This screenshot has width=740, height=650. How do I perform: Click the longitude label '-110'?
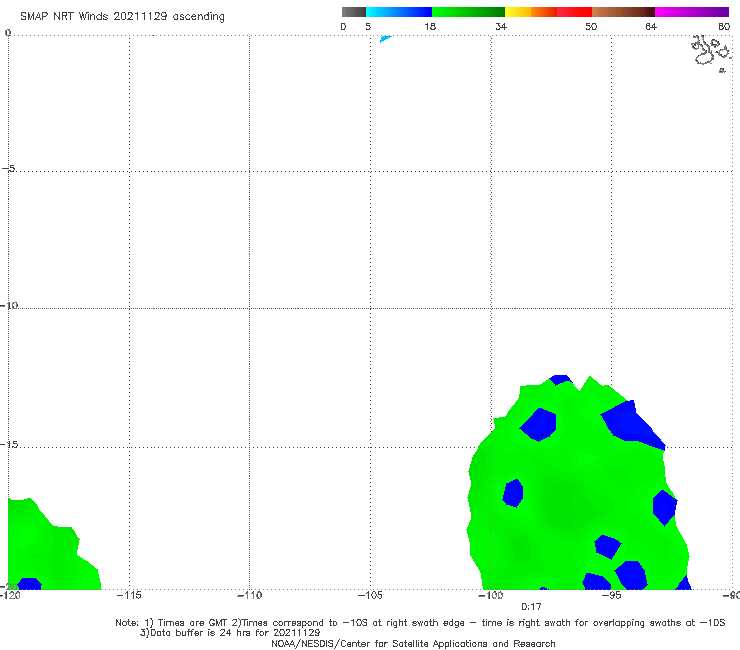pos(249,595)
